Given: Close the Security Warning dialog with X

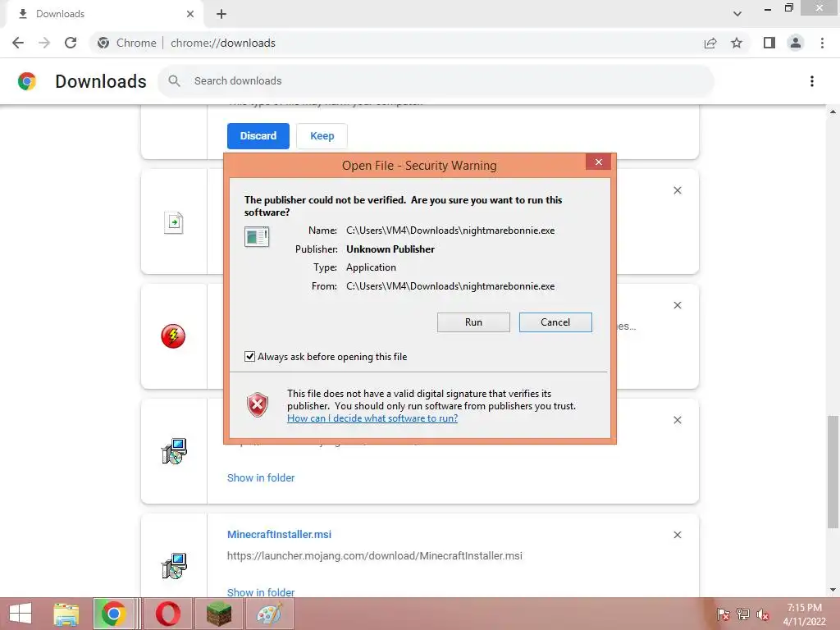Looking at the screenshot, I should point(598,162).
